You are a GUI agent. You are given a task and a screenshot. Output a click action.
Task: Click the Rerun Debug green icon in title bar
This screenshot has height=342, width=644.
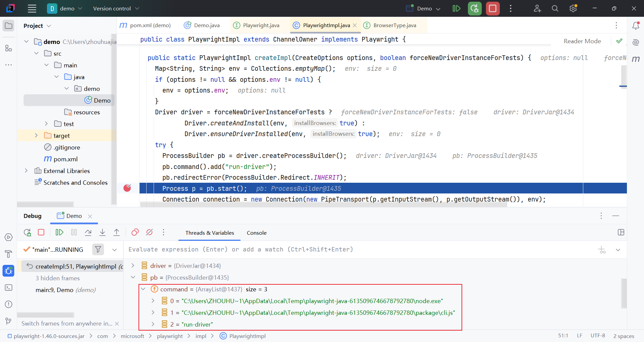coord(475,8)
